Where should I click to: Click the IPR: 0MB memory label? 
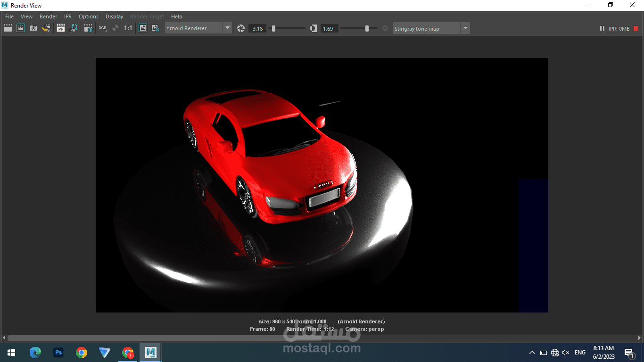pos(619,29)
